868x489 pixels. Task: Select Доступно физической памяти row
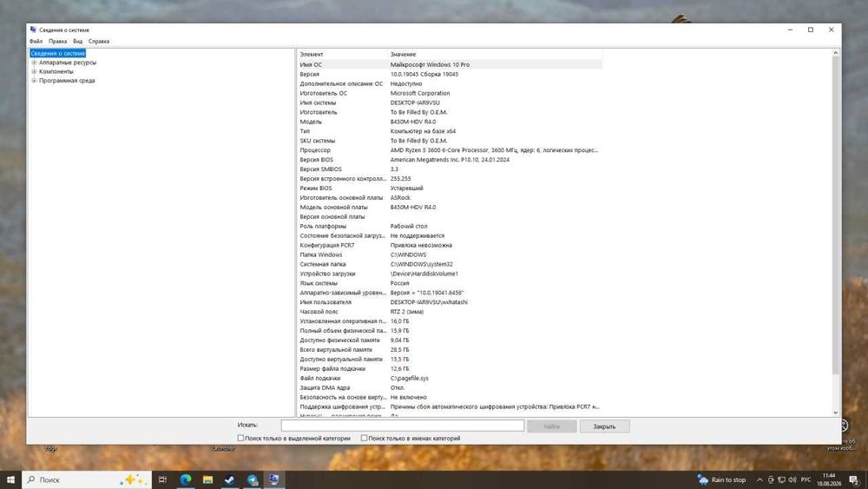coord(450,340)
